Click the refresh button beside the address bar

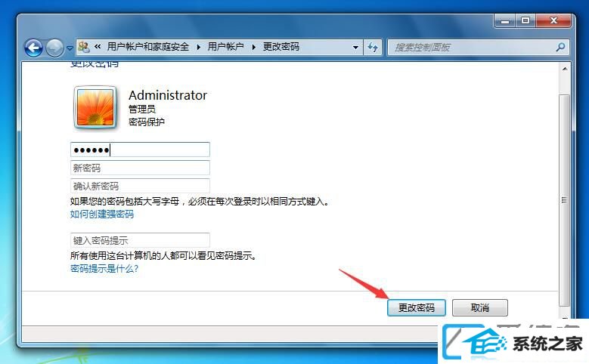[x=373, y=48]
